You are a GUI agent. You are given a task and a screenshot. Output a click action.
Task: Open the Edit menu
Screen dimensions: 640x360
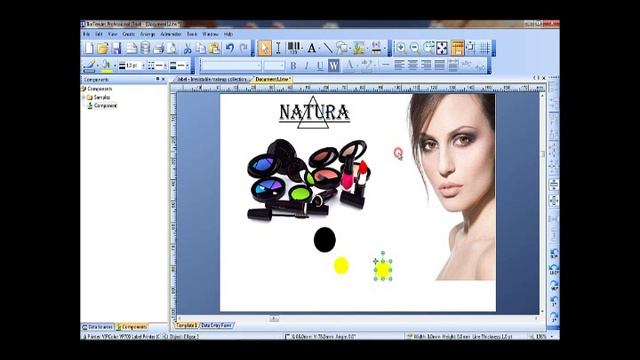coord(99,34)
